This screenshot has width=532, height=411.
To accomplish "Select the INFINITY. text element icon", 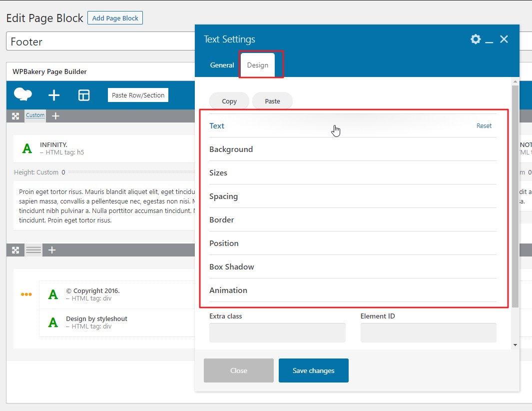I will click(x=27, y=148).
